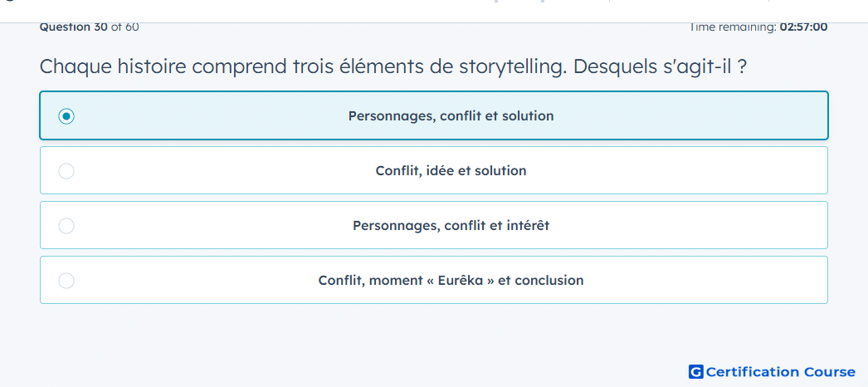Click the 02:57:00 countdown value

click(x=804, y=27)
